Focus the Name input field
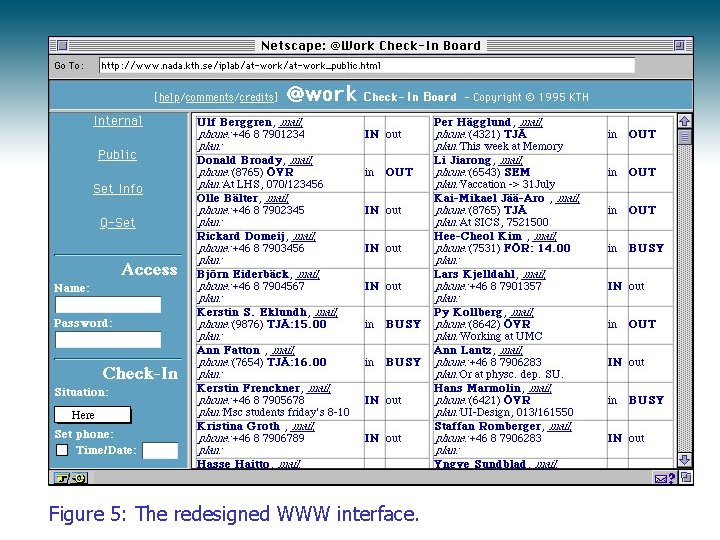Screen dimensions: 720x540 108,305
